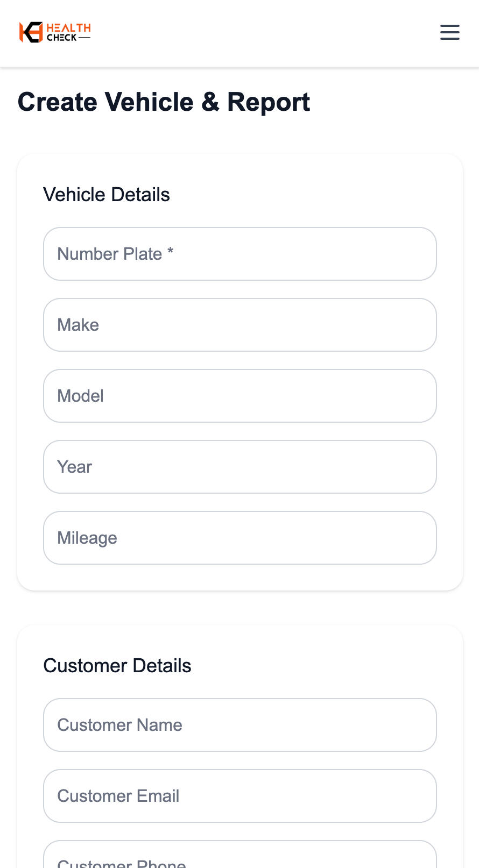The width and height of the screenshot is (479, 868).
Task: Click the Customer Details section heading
Action: point(117,666)
